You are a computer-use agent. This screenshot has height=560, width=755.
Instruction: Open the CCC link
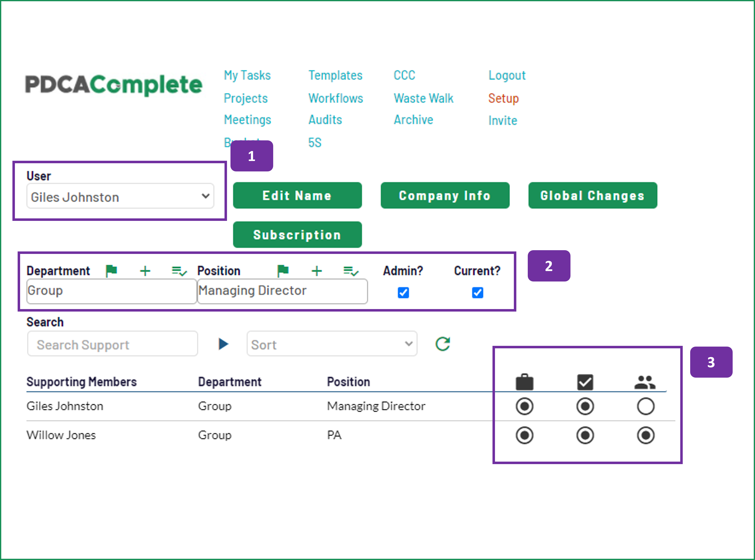click(x=404, y=75)
